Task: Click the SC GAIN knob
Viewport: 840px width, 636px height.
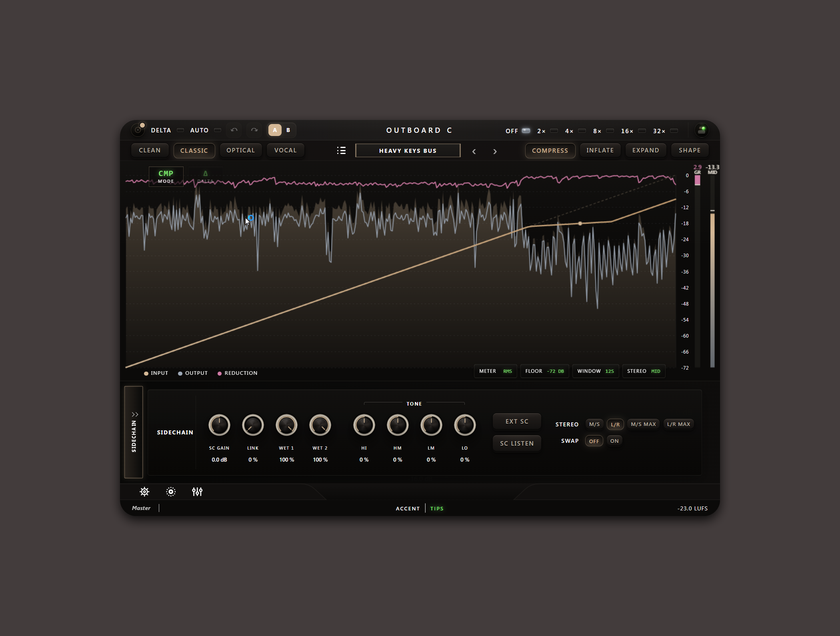Action: pyautogui.click(x=219, y=425)
